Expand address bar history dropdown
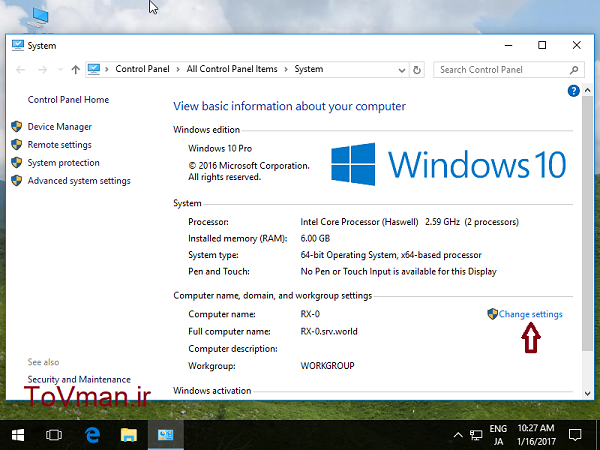Screen dimensions: 600x450 (x=402, y=70)
